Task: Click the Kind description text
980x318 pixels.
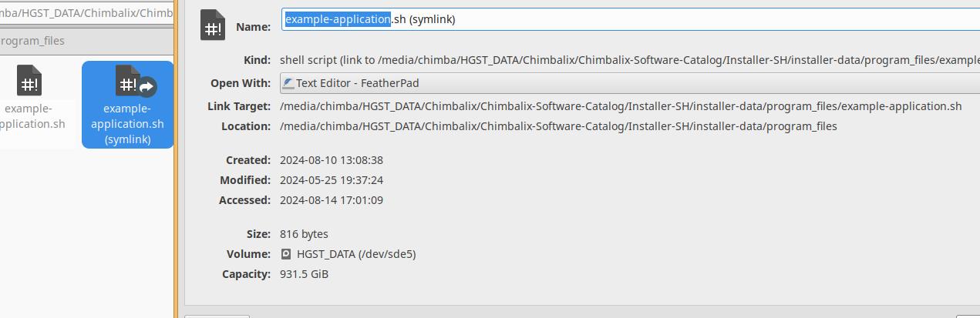Action: [629, 60]
